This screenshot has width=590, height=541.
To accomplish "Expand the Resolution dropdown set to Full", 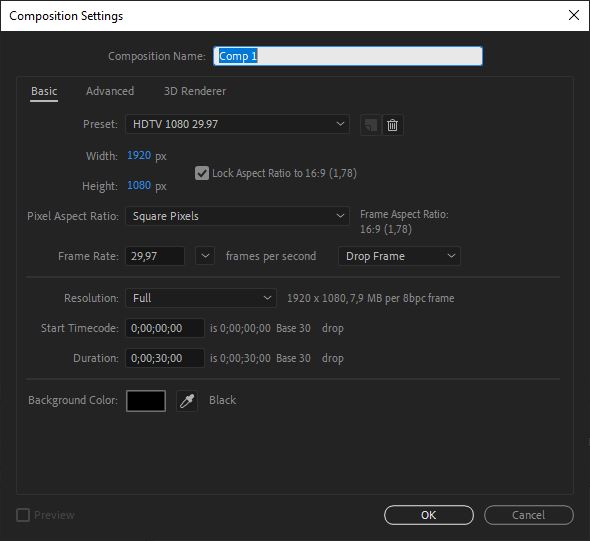I will pyautogui.click(x=201, y=298).
